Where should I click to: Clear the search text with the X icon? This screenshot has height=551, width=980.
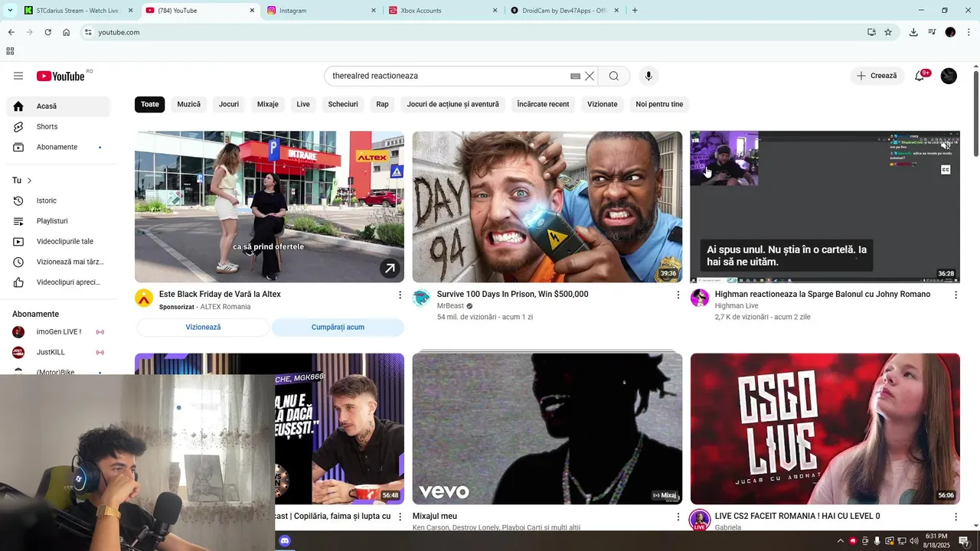590,76
